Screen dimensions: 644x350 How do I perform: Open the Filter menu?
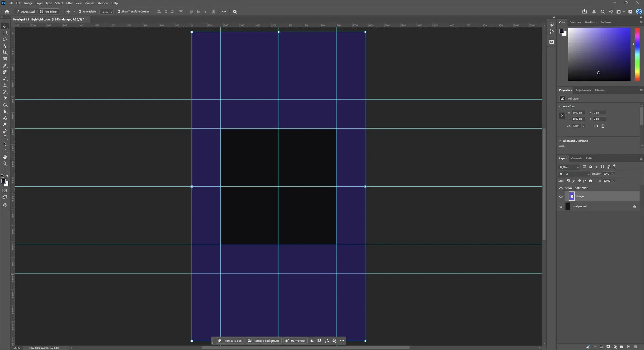(69, 3)
